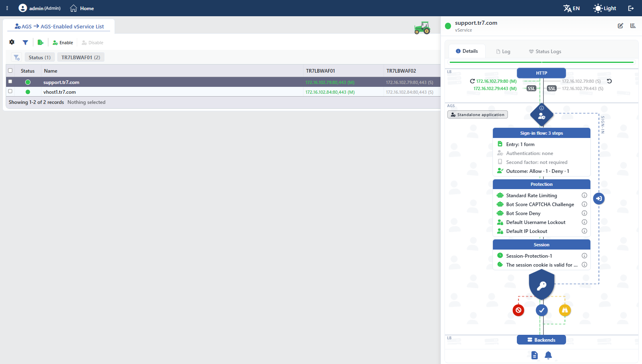642x364 pixels.
Task: Show info for Session-Protection-1
Action: [x=584, y=256]
